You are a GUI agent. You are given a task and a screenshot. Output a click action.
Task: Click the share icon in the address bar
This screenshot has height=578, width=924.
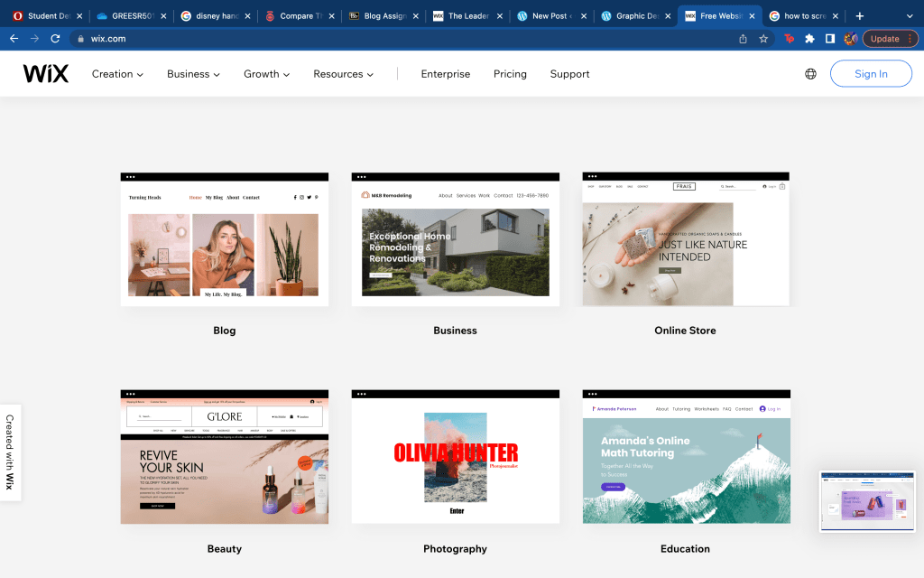click(x=743, y=39)
